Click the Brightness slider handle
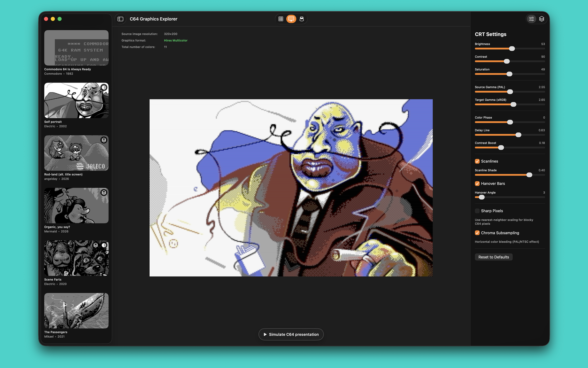The height and width of the screenshot is (368, 588). click(512, 49)
